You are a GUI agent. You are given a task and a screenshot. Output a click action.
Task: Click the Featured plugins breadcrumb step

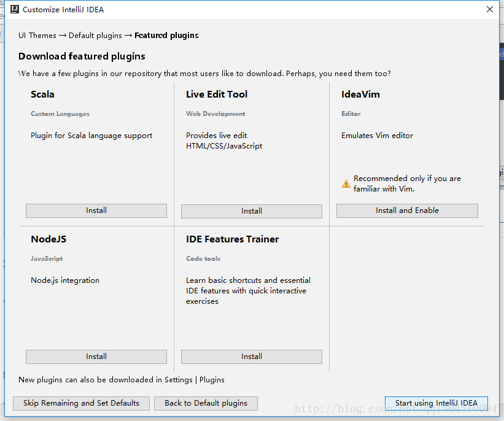[x=166, y=36]
